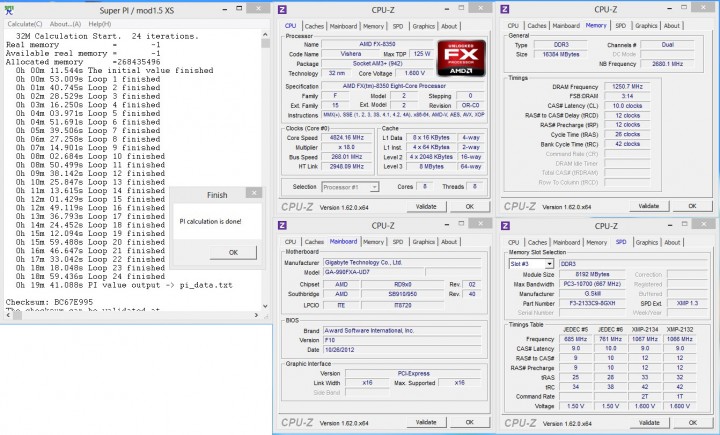Click the mainboard Model field GA-990FXA-UD7
The image size is (720, 435).
374,272
